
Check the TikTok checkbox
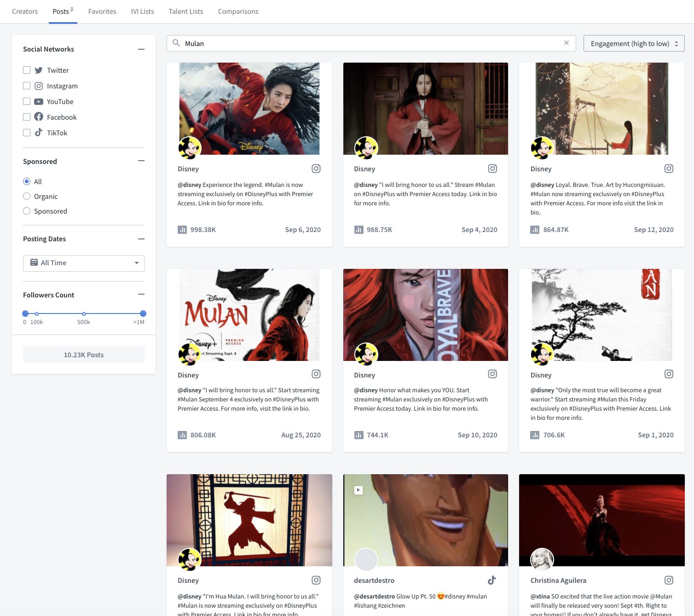tap(27, 133)
